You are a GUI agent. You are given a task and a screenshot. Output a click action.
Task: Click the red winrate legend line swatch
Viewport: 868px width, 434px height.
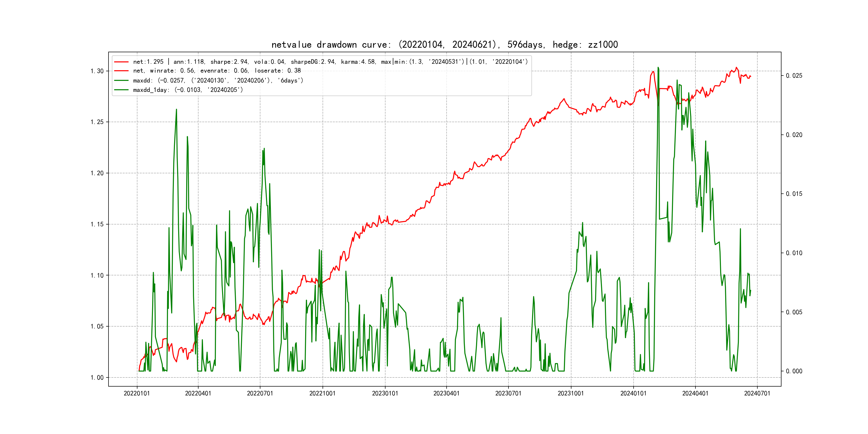click(x=121, y=71)
